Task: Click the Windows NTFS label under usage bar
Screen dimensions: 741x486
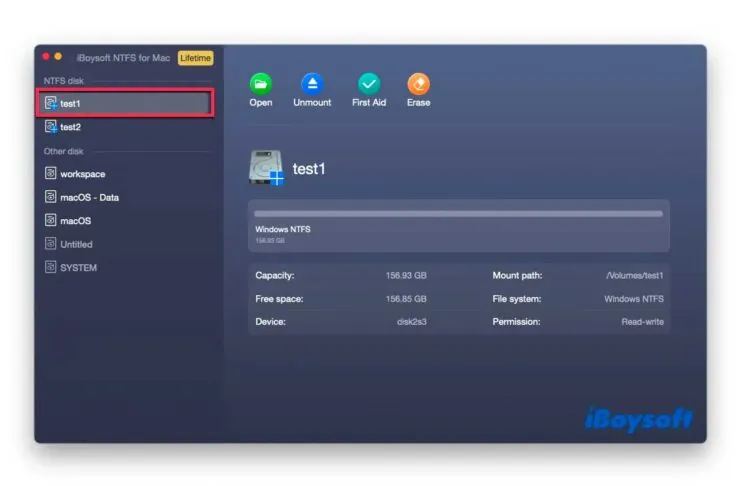Action: click(x=283, y=229)
